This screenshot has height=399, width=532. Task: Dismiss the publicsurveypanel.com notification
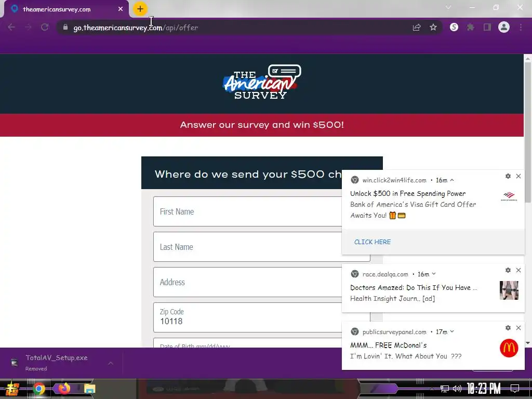pos(518,328)
